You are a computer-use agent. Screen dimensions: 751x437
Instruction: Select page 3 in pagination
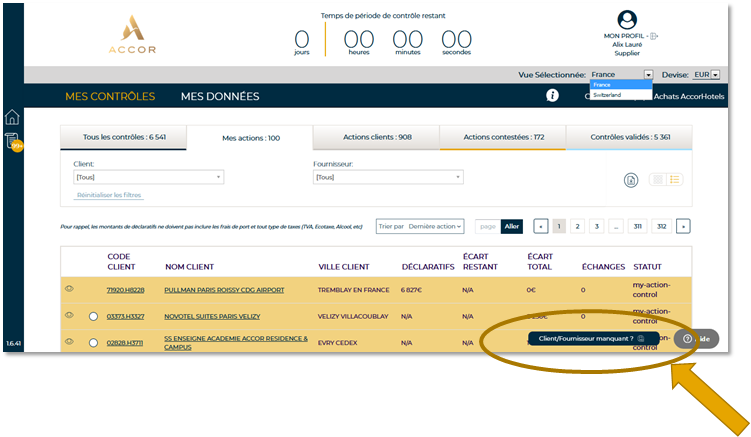click(596, 226)
